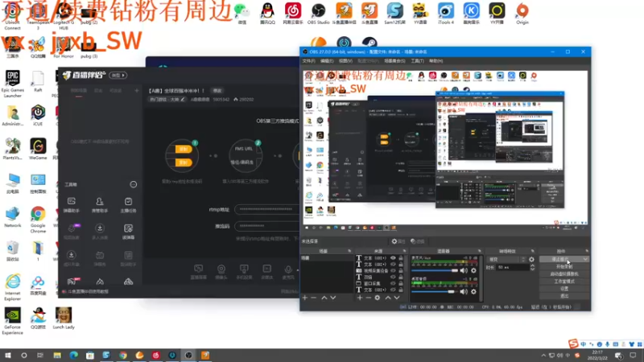Open the 视图(V) menu in OBS

click(345, 61)
